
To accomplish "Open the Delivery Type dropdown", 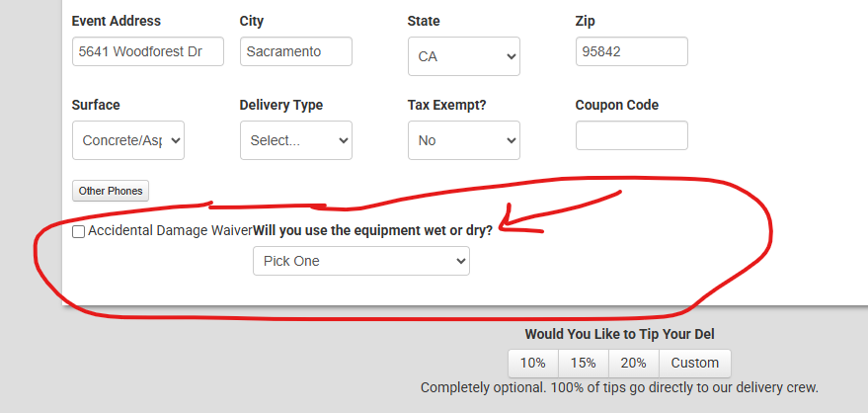I will (x=295, y=140).
